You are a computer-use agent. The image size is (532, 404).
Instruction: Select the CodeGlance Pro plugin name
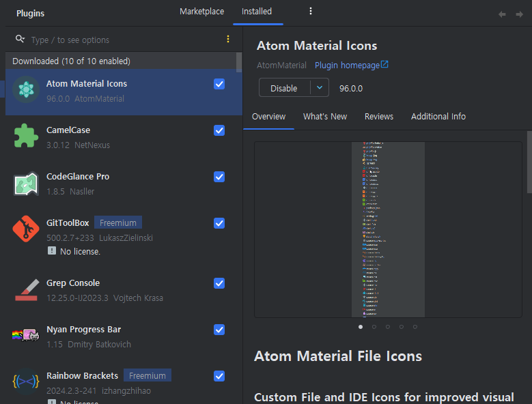coord(78,176)
